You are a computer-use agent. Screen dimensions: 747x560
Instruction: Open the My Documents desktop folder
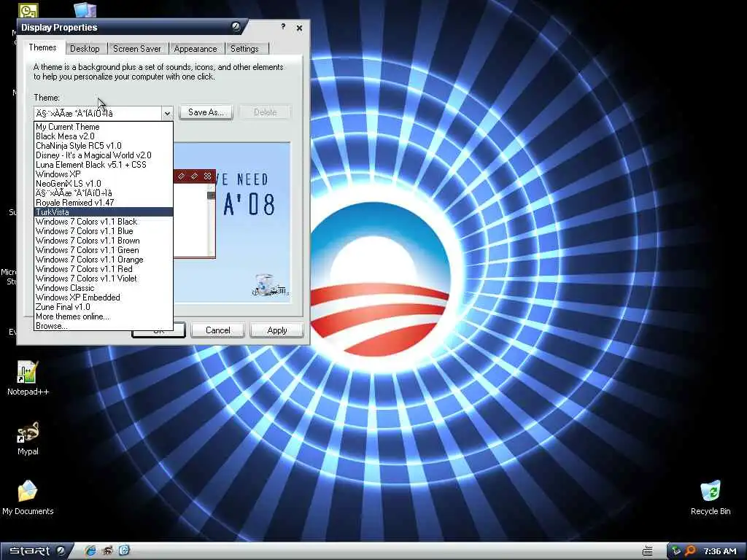point(28,497)
